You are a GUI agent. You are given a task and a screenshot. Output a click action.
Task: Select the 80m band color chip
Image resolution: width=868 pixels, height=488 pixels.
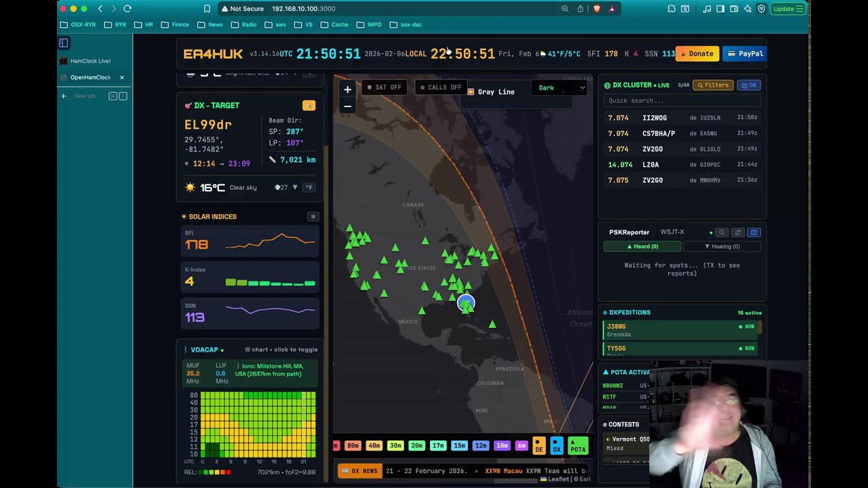point(353,445)
